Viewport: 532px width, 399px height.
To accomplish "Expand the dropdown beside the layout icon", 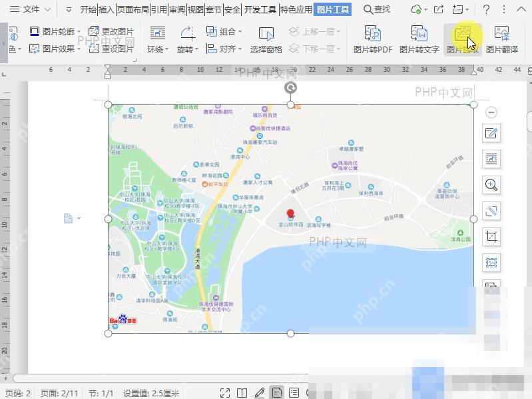I will coord(79,218).
